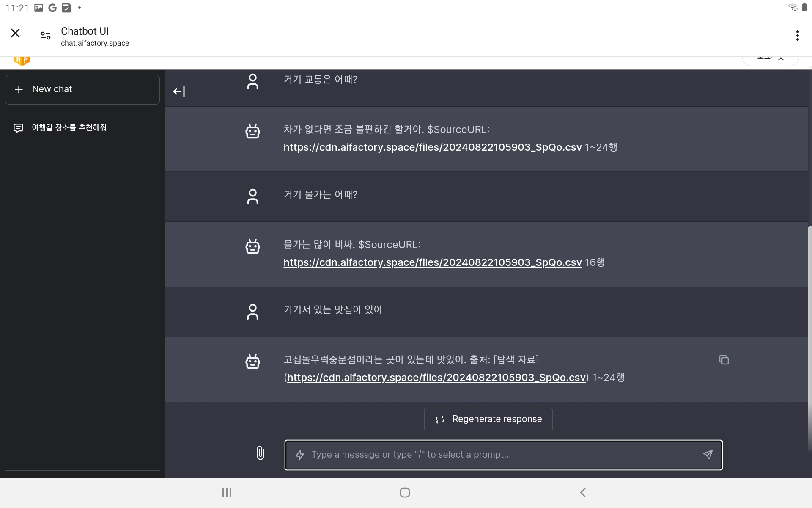The height and width of the screenshot is (508, 812).
Task: Click the send message paper plane icon
Action: [708, 454]
